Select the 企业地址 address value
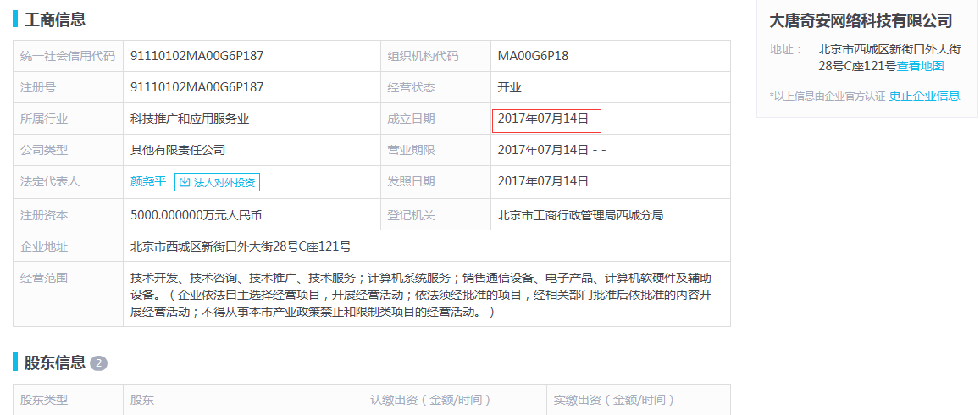This screenshot has height=415, width=980. (x=241, y=246)
